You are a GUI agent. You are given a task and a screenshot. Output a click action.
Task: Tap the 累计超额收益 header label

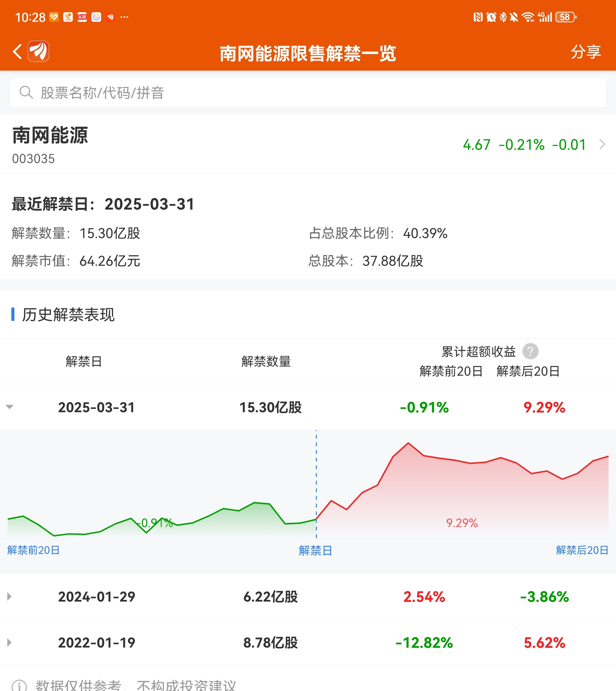(x=479, y=351)
